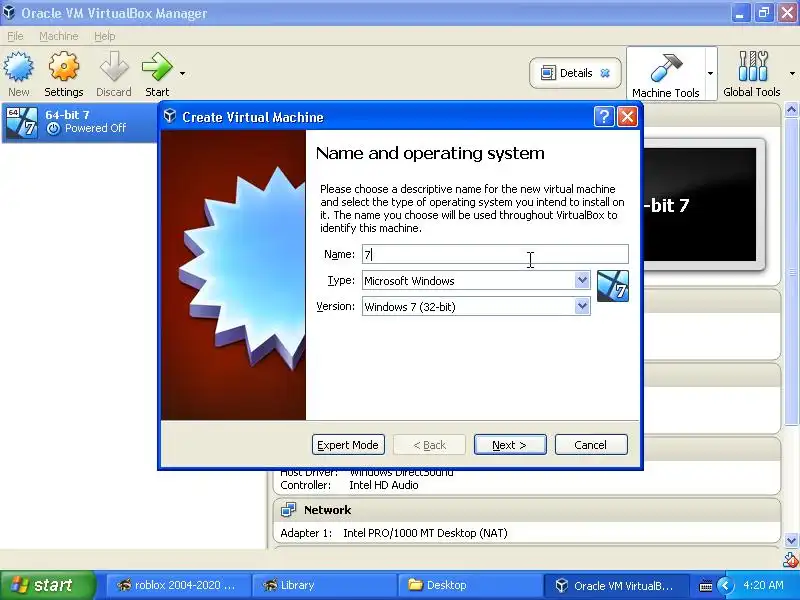The image size is (800, 600).
Task: Click the Name text field in wizard
Action: [x=495, y=254]
